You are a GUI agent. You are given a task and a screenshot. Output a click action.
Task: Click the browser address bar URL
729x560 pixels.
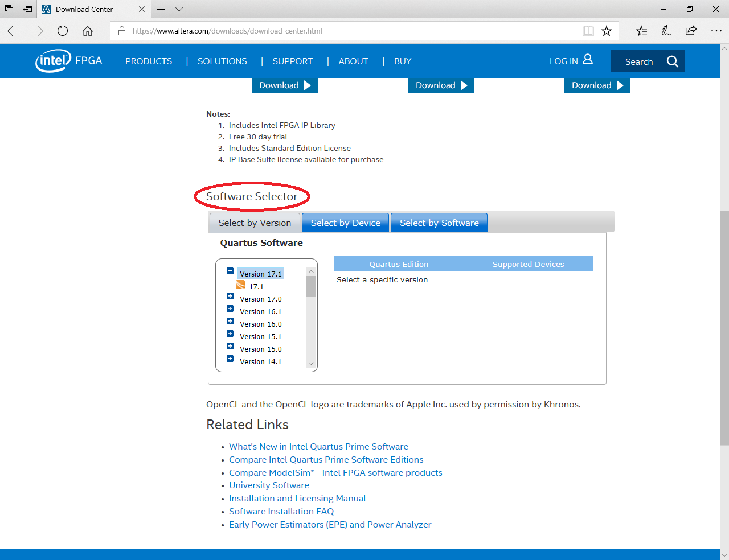click(227, 31)
